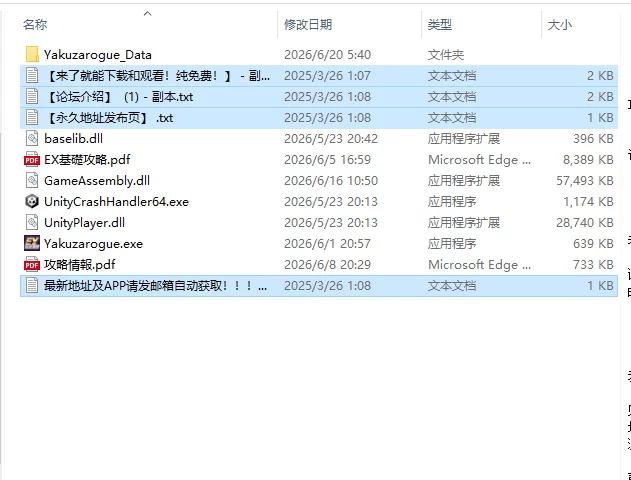Click size 57,493 KB
Image resolution: width=631 pixels, height=480 pixels.
pyautogui.click(x=585, y=180)
